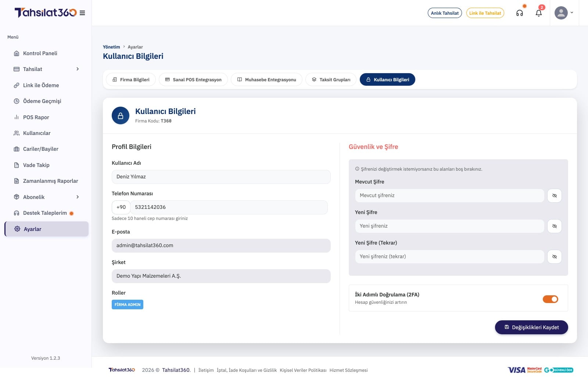Open Hizmet Sözleşmesi footer link
This screenshot has width=588, height=381.
(348, 370)
